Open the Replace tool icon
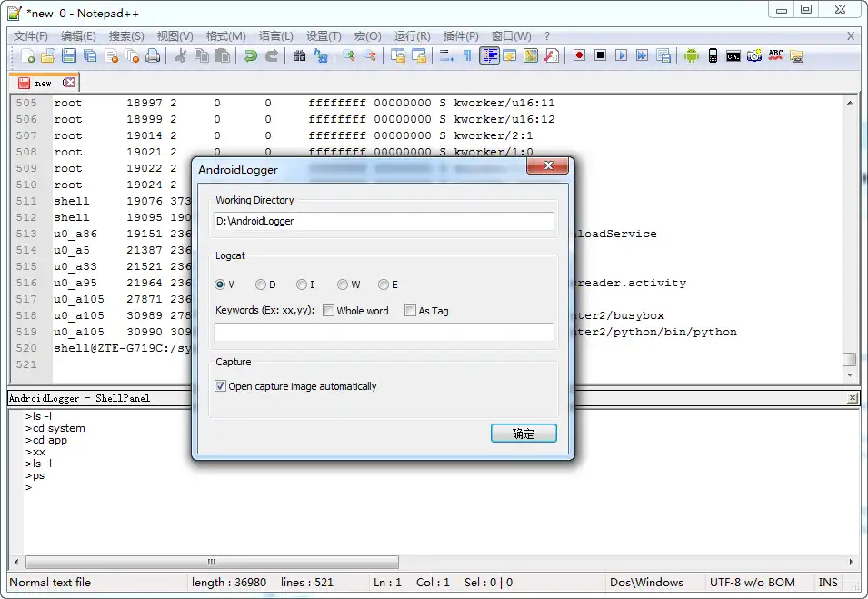Image resolution: width=868 pixels, height=599 pixels. pos(321,56)
